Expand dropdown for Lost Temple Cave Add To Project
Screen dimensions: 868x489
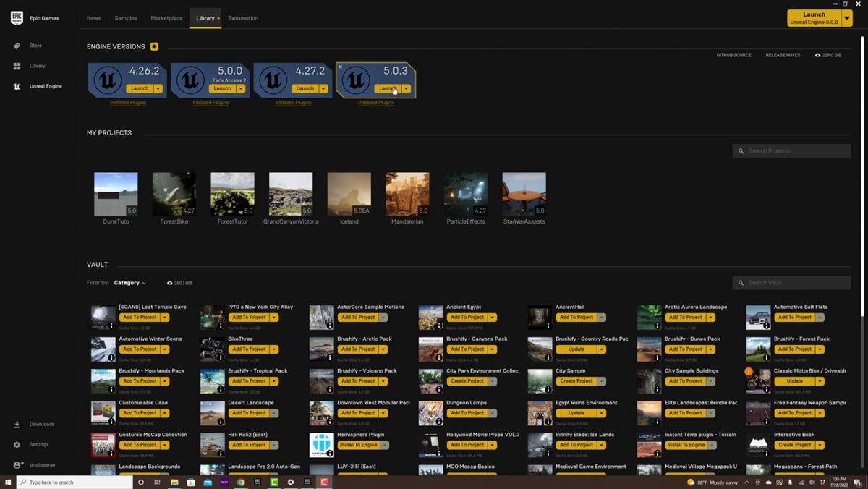(165, 317)
